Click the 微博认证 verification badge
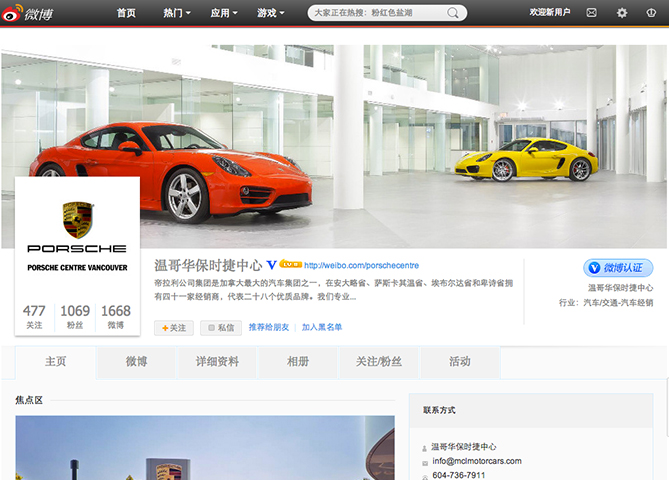Screen dimensions: 669x480 coord(618,268)
